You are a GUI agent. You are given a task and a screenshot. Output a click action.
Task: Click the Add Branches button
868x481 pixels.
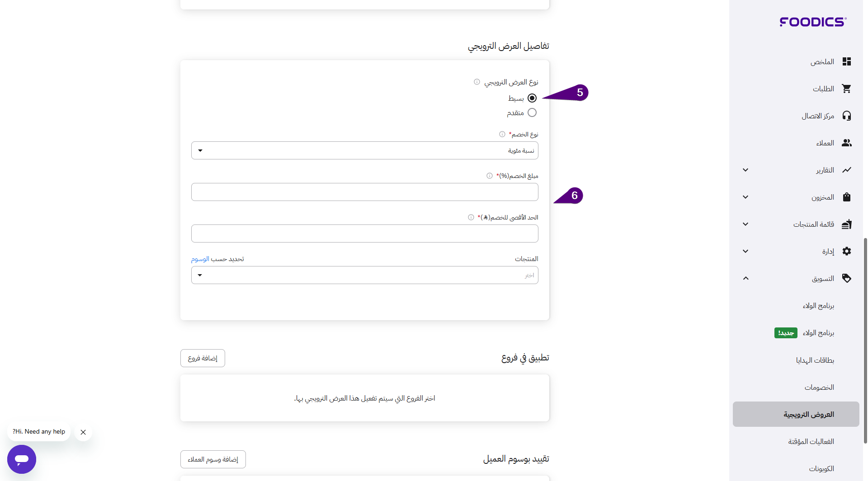pos(203,359)
